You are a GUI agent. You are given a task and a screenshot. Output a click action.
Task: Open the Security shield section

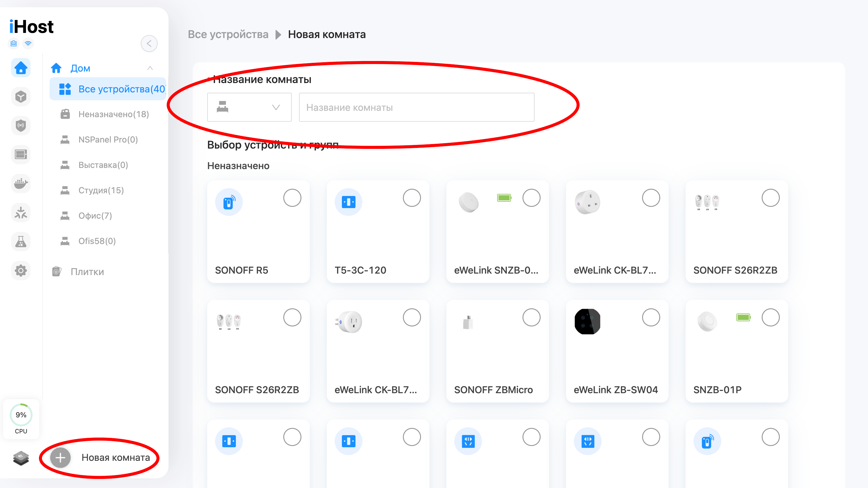point(21,126)
